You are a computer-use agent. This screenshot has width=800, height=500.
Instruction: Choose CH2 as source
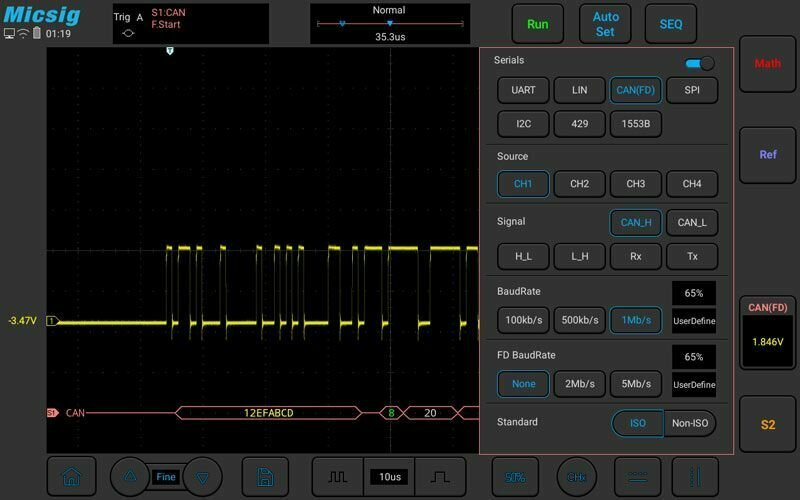(580, 184)
